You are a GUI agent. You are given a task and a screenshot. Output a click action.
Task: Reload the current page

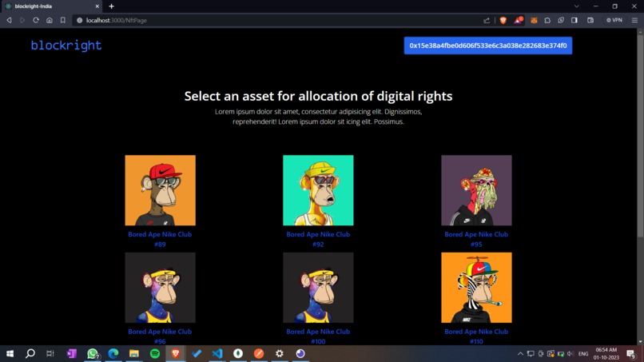click(x=36, y=20)
